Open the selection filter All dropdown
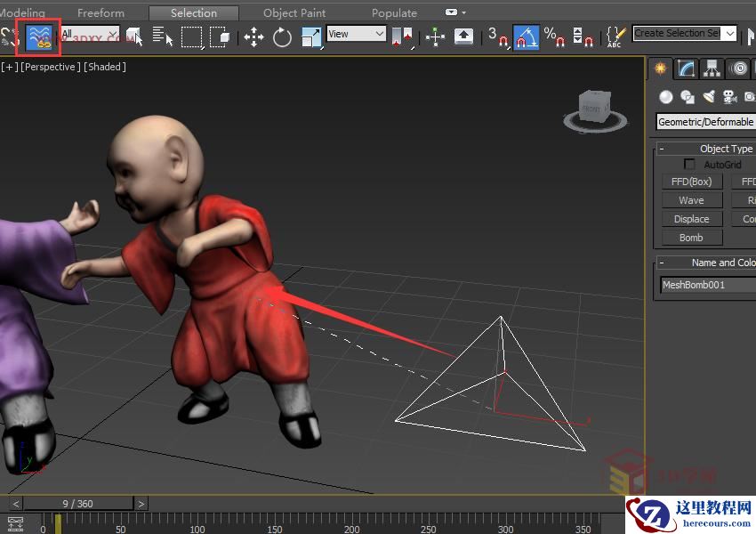 (x=89, y=35)
